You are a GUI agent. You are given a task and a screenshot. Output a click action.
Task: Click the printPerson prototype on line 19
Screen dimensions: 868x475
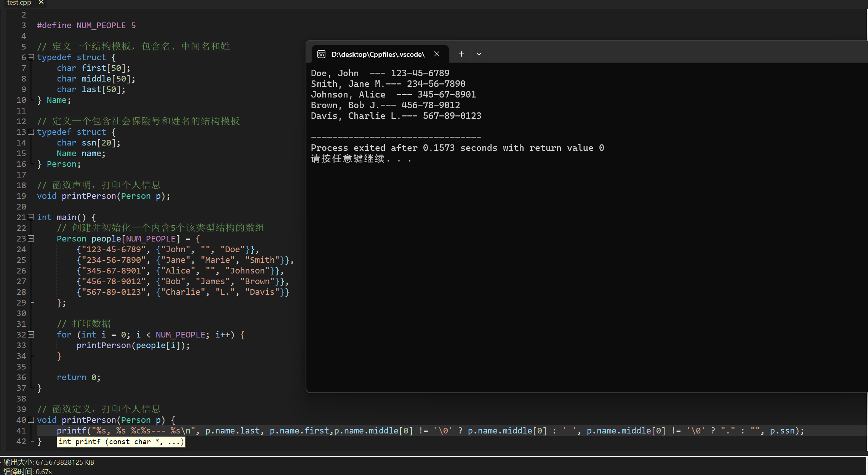point(104,196)
